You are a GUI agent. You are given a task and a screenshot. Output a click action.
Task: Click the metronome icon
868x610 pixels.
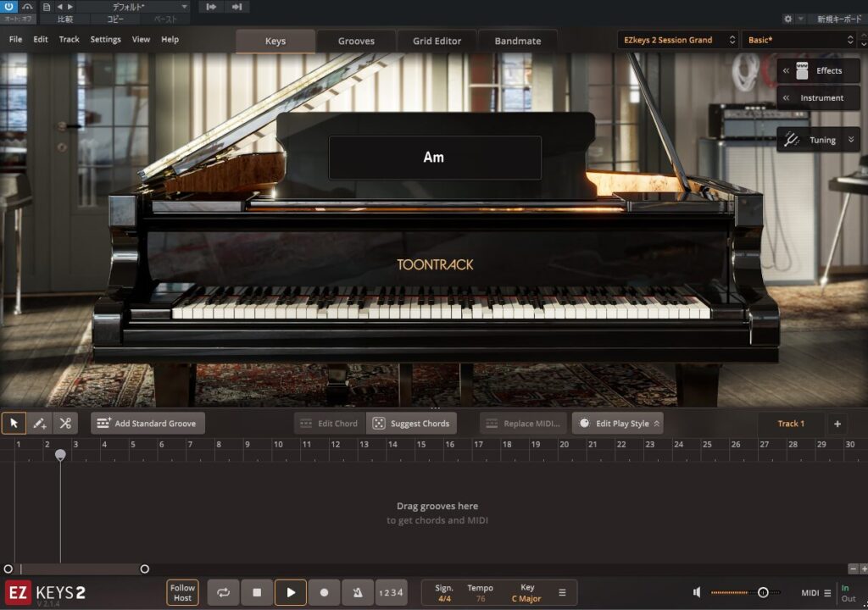click(357, 592)
